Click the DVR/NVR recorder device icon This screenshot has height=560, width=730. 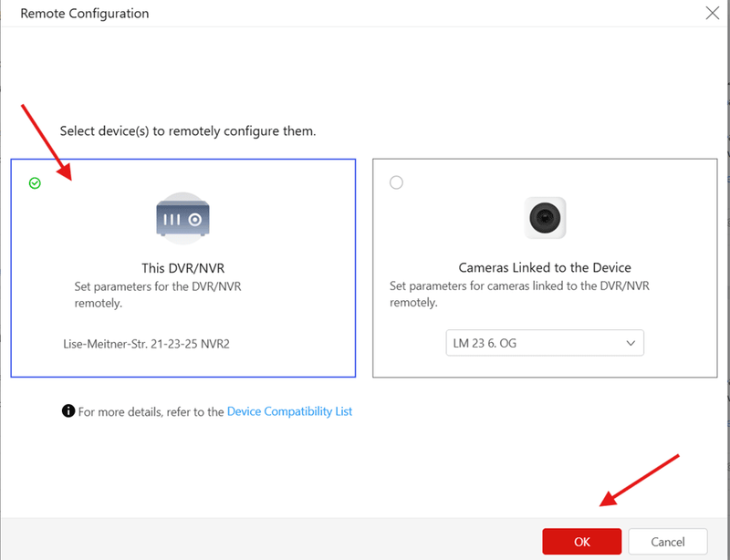tap(183, 218)
